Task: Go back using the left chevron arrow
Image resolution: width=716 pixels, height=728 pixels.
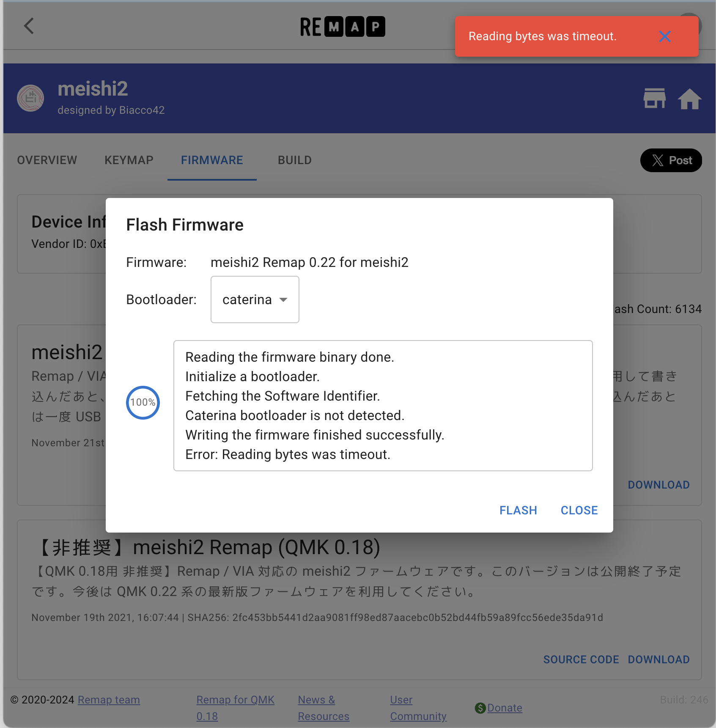Action: coord(29,26)
